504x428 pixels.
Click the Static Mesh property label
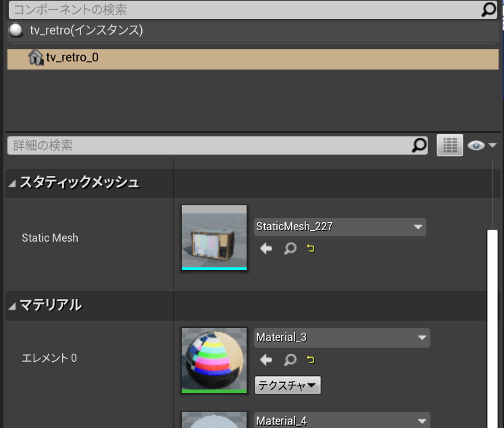(50, 238)
